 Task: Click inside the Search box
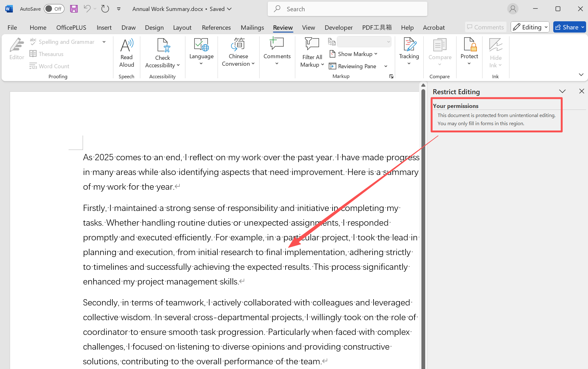[x=348, y=9]
